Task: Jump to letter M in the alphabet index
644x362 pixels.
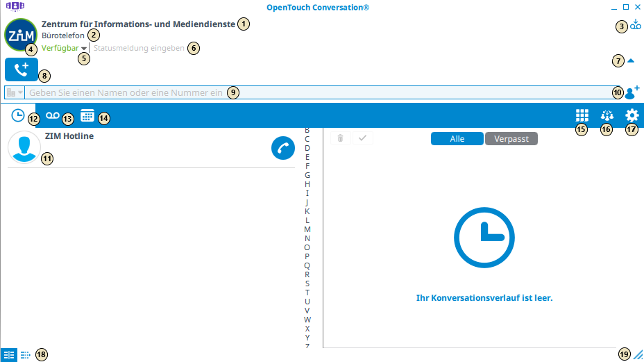Action: [x=307, y=229]
